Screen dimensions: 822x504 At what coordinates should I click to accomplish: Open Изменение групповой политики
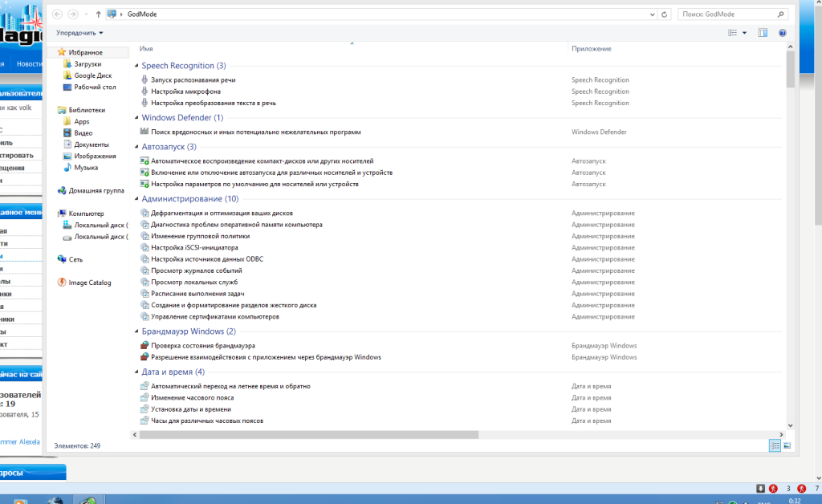[x=200, y=236]
